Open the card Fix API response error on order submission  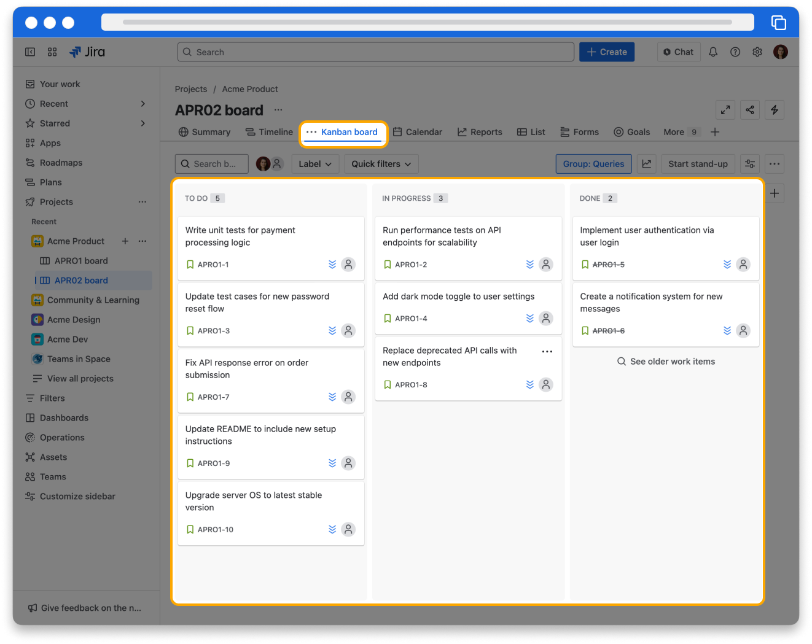[x=271, y=381]
